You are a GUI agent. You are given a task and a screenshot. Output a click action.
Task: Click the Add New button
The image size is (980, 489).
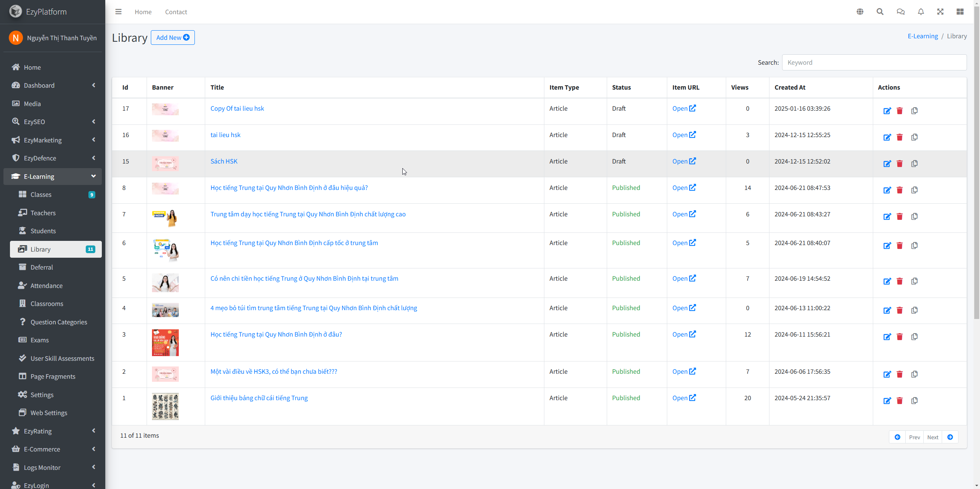click(173, 38)
